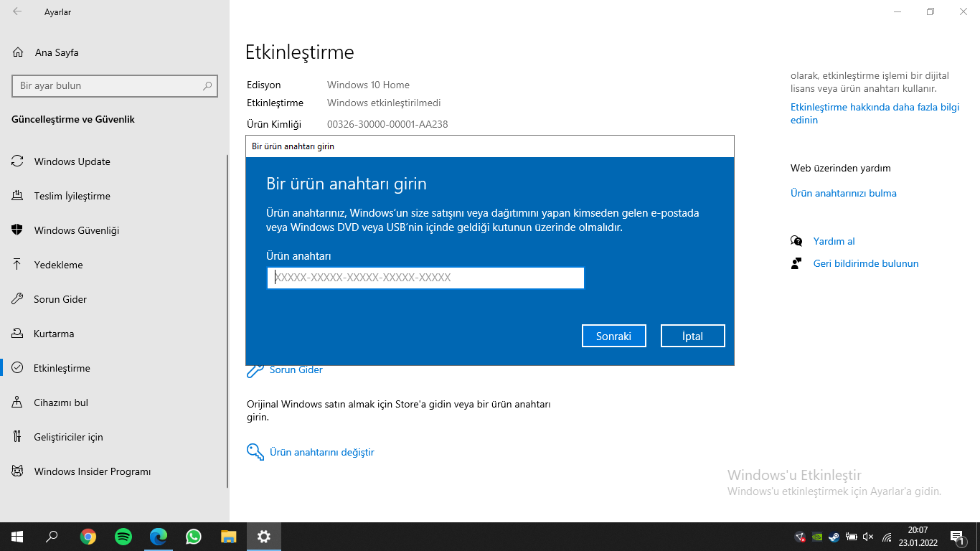
Task: Open Sorun Gider wrench icon in sidebar
Action: (17, 299)
